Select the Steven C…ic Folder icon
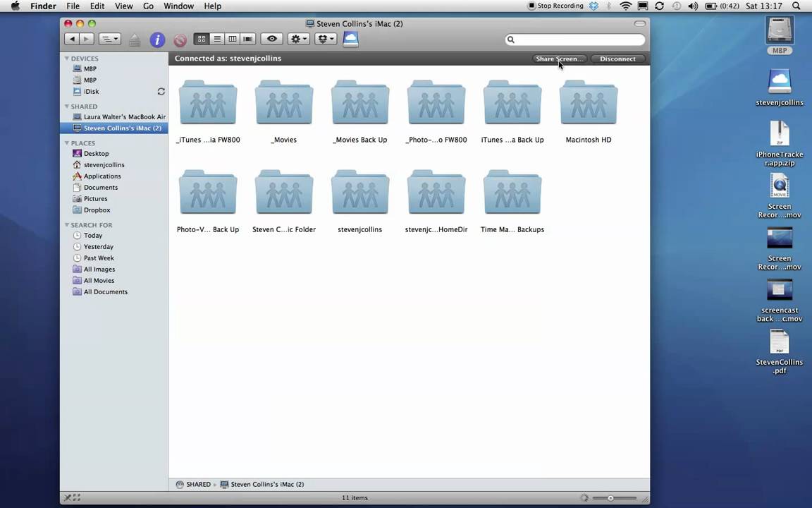This screenshot has height=508, width=812. (284, 193)
